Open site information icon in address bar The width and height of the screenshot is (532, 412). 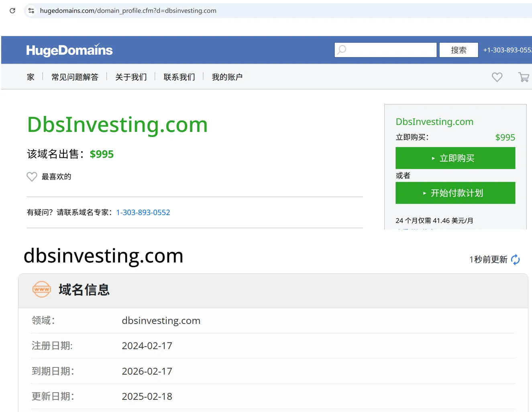point(31,10)
